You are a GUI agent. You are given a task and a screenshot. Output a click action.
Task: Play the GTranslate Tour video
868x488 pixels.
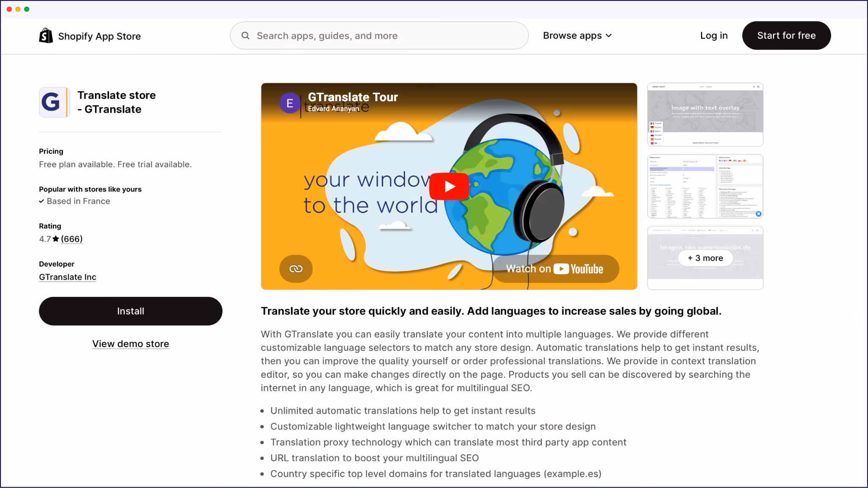point(449,186)
